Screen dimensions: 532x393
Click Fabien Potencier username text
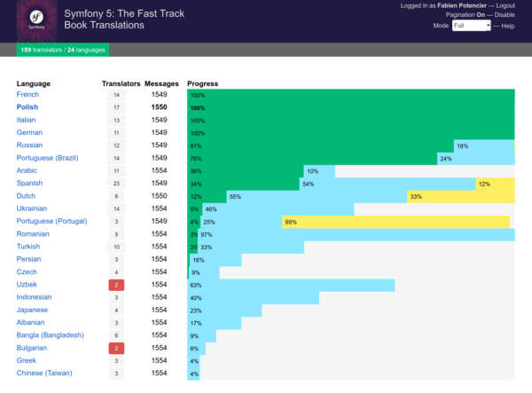pos(462,5)
